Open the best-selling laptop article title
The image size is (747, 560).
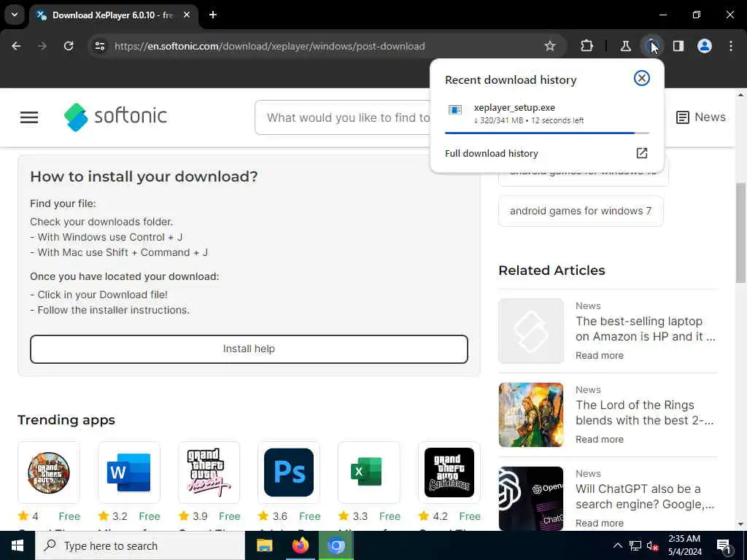click(646, 329)
